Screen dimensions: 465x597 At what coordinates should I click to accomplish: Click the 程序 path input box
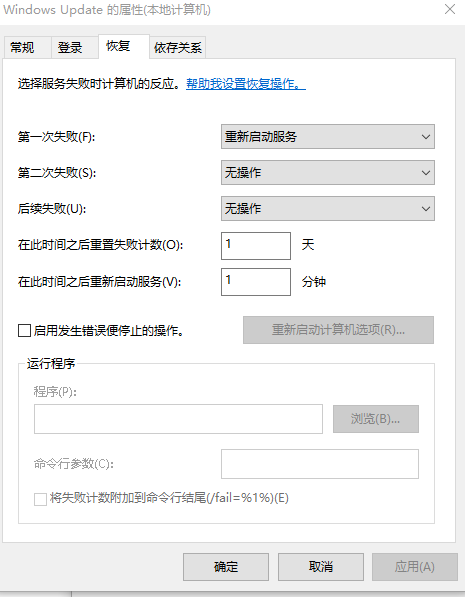point(178,419)
